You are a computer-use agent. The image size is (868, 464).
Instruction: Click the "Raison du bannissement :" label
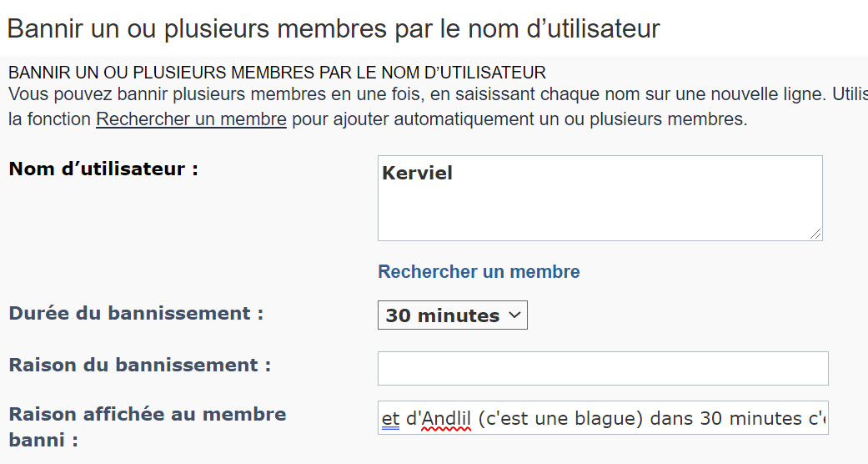coord(139,366)
